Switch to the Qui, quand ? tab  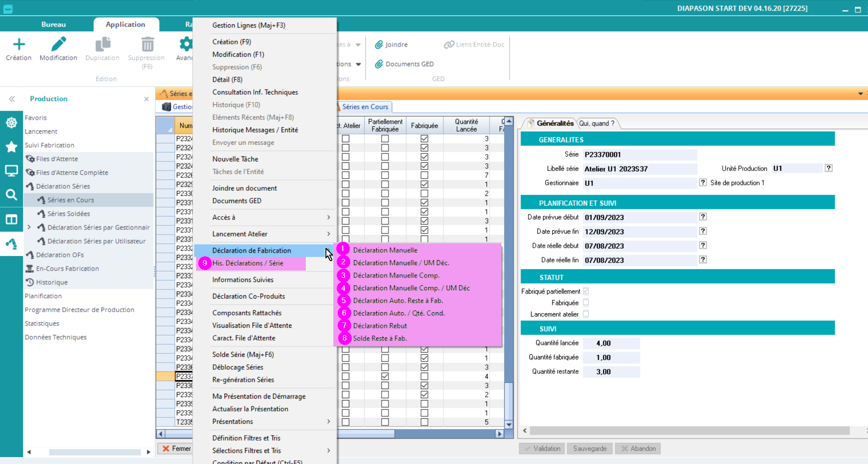(x=596, y=123)
